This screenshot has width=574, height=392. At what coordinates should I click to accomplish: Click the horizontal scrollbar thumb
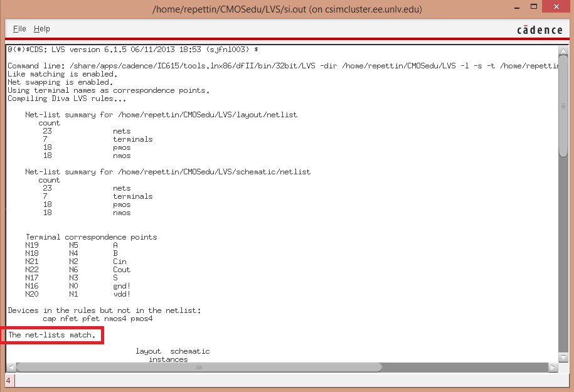(x=199, y=367)
